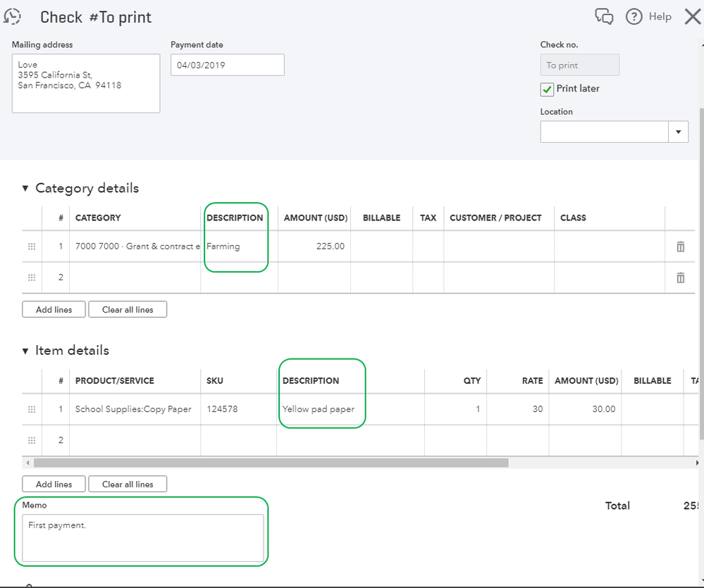
Task: Open the Location dropdown
Action: click(679, 132)
